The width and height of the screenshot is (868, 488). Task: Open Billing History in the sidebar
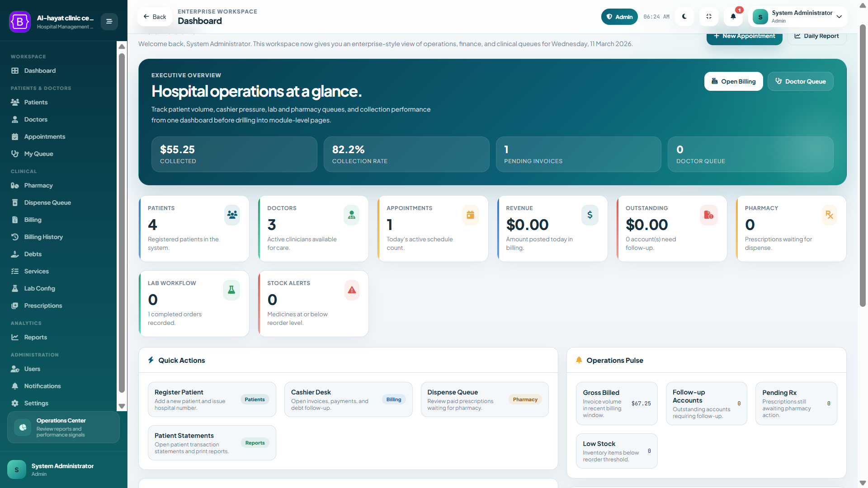tap(15, 237)
